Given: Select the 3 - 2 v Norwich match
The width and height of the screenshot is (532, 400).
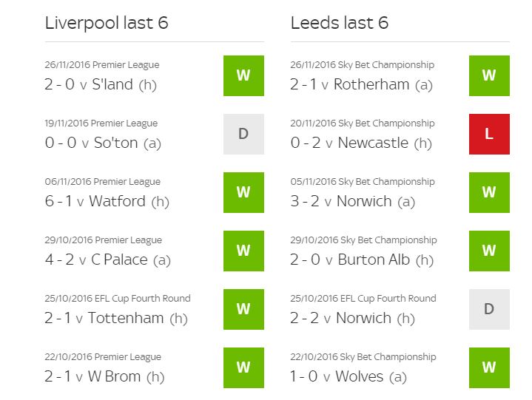Looking at the screenshot, I should click(352, 201).
